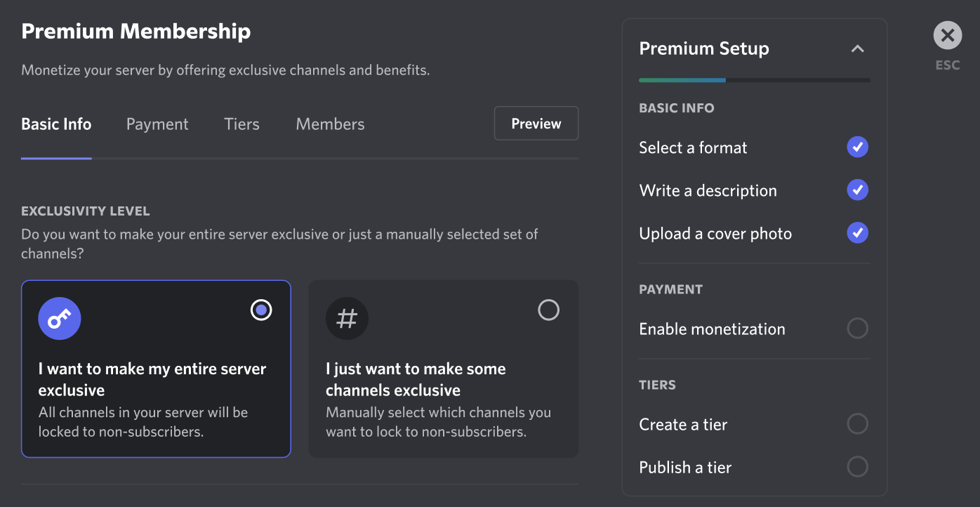The image size is (980, 507).
Task: Switch to the Tiers tab
Action: tap(241, 124)
